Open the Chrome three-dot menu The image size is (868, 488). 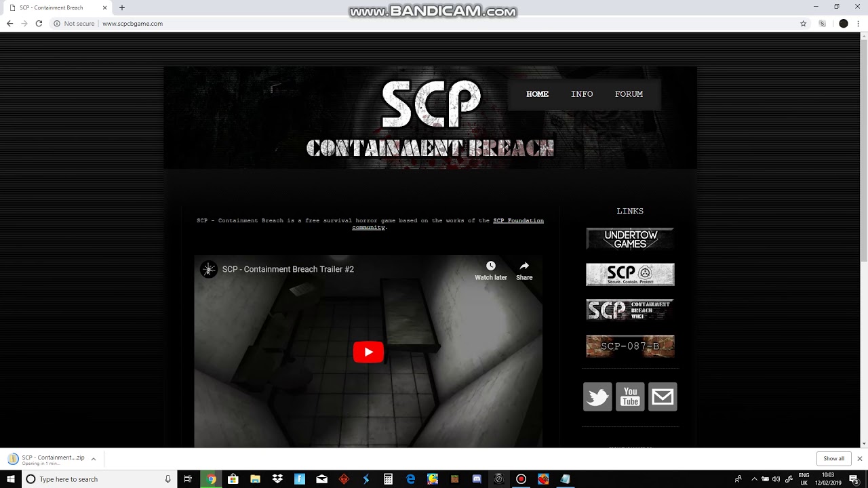[x=859, y=24]
